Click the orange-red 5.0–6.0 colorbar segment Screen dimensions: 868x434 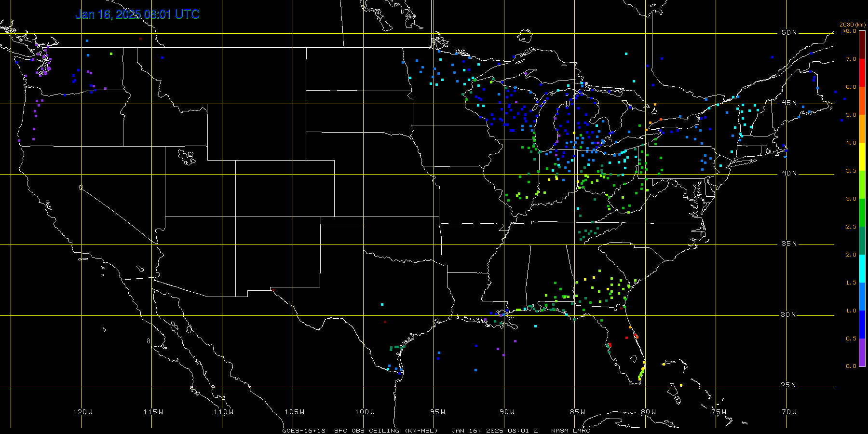(862, 101)
